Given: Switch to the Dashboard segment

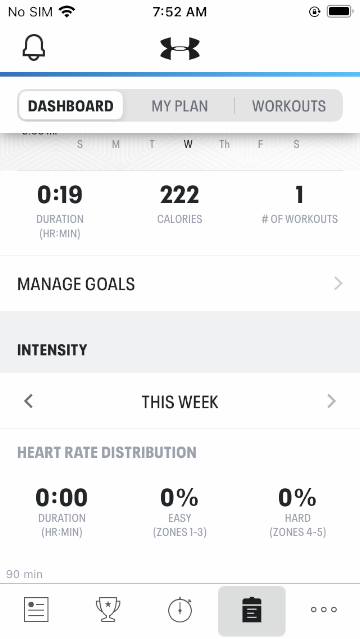Looking at the screenshot, I should click(71, 106).
